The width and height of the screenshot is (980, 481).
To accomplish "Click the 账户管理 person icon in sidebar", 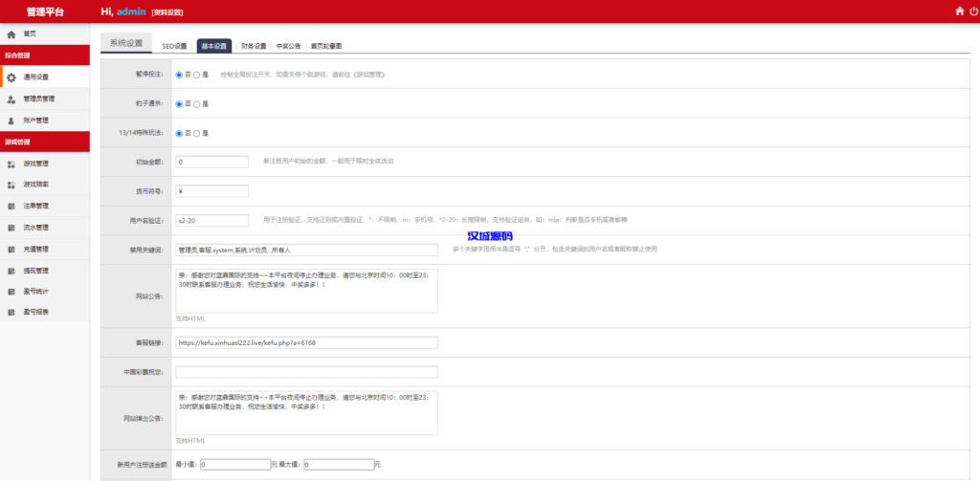I will (x=11, y=120).
